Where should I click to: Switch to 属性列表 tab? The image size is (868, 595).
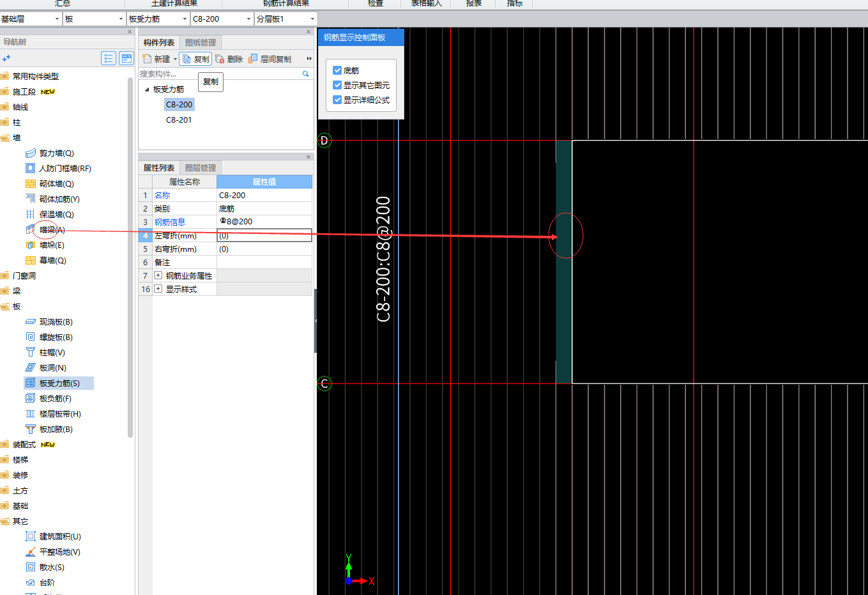point(159,168)
